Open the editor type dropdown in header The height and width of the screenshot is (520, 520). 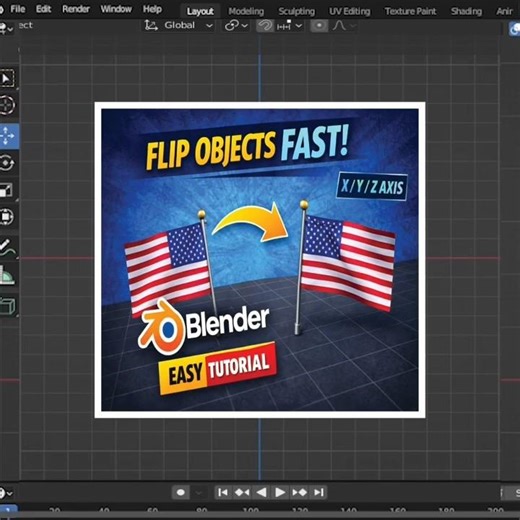tap(6, 28)
